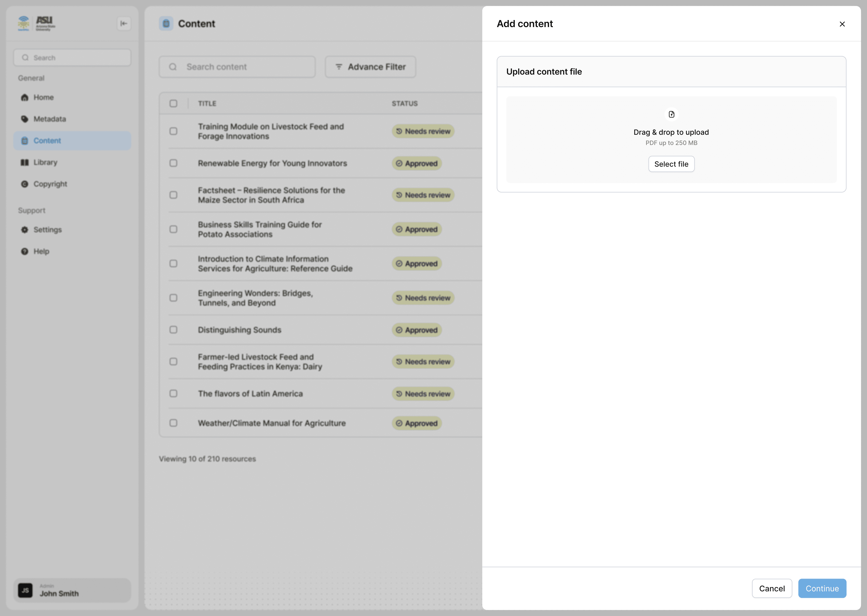Go to the Metadata section
Screen dimensions: 867x616
pyautogui.click(x=49, y=119)
